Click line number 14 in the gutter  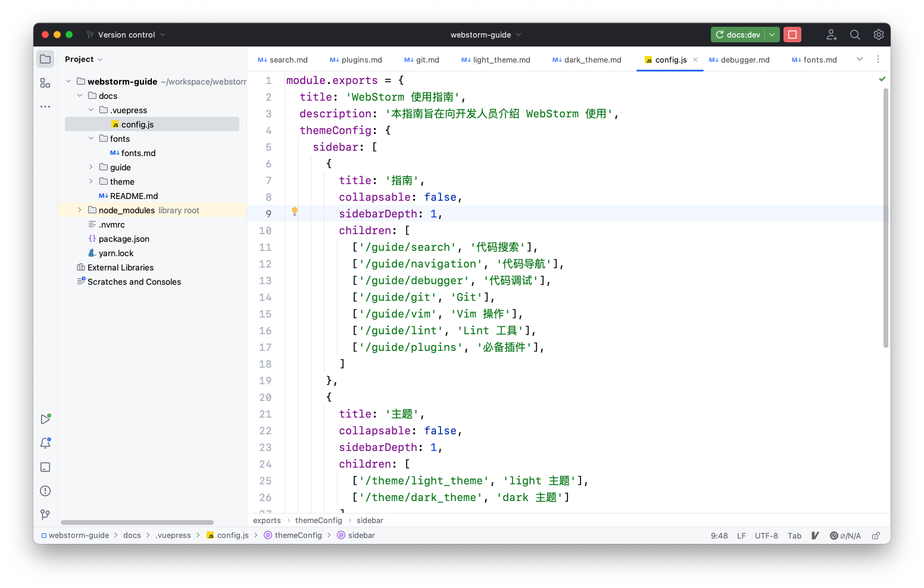point(265,297)
